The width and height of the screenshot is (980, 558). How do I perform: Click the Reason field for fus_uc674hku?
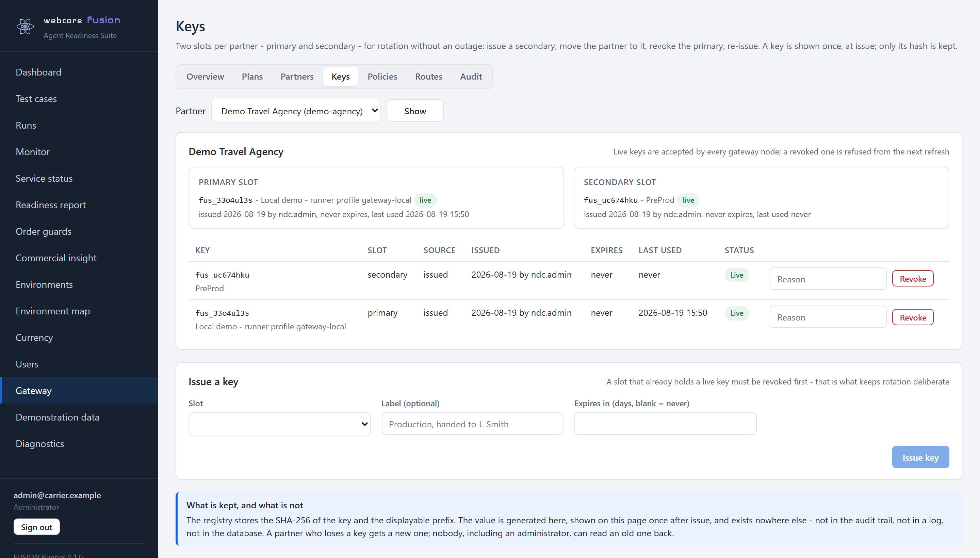(x=828, y=279)
